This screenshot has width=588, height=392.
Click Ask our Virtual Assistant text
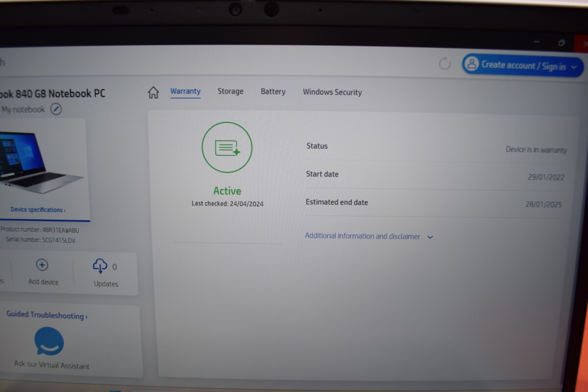point(52,366)
